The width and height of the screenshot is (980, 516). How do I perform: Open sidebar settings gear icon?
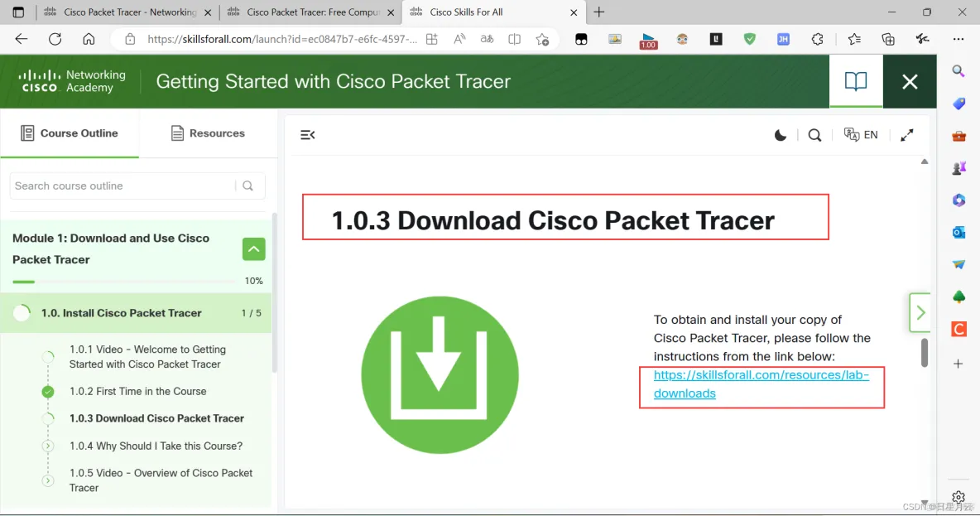958,498
